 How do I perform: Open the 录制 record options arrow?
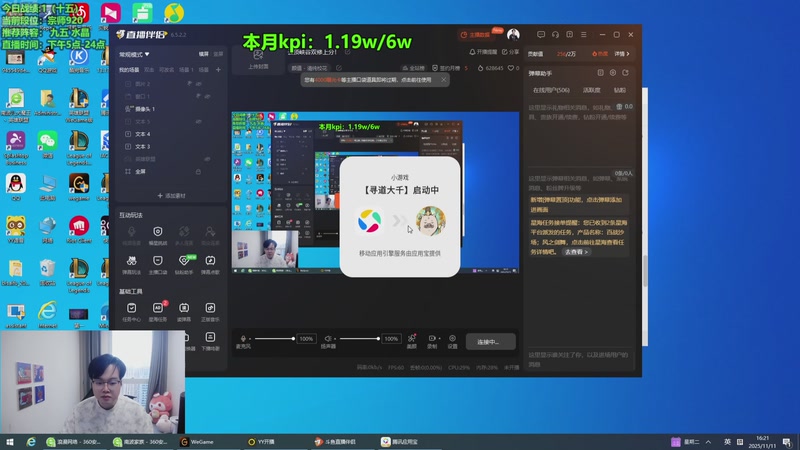point(439,339)
